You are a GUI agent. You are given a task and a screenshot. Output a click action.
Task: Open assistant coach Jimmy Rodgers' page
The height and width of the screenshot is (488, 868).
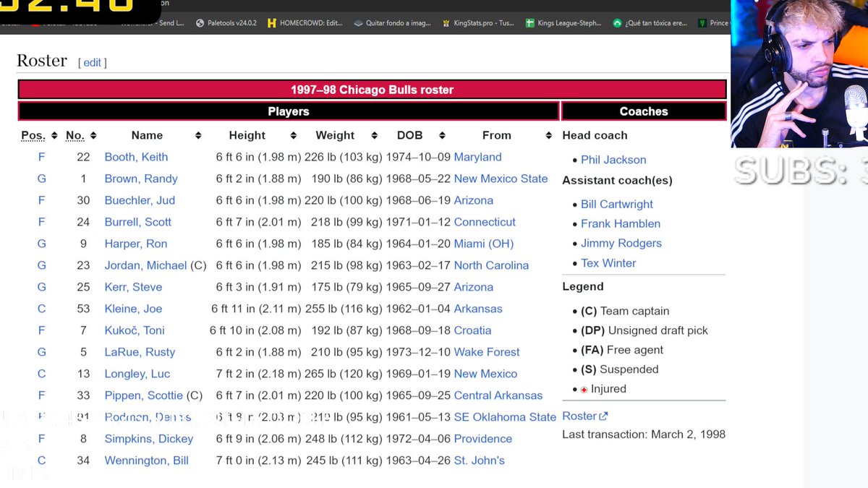click(621, 244)
